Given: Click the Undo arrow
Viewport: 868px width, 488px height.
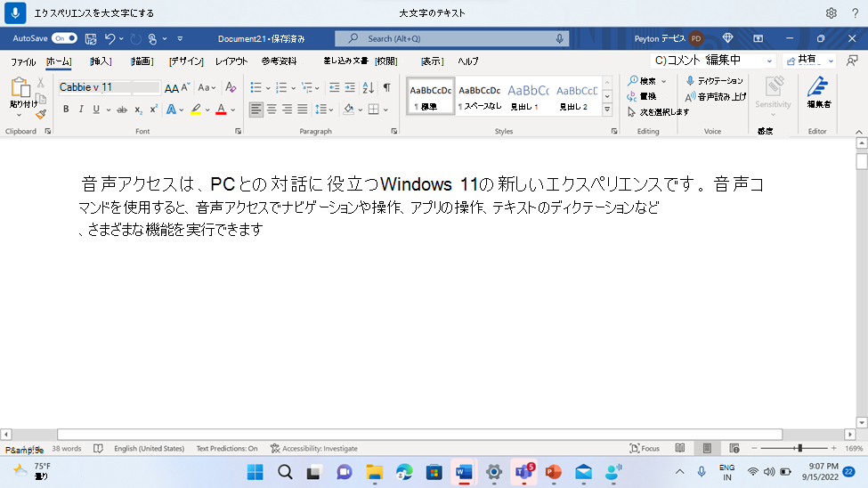Looking at the screenshot, I should pyautogui.click(x=110, y=39).
